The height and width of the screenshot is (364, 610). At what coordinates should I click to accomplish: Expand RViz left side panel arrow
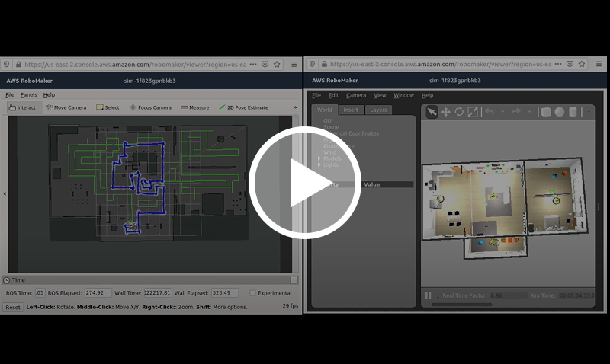[5, 194]
